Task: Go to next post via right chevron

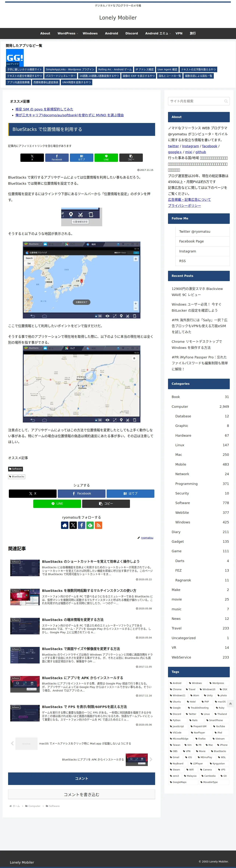Action: [151, 759]
